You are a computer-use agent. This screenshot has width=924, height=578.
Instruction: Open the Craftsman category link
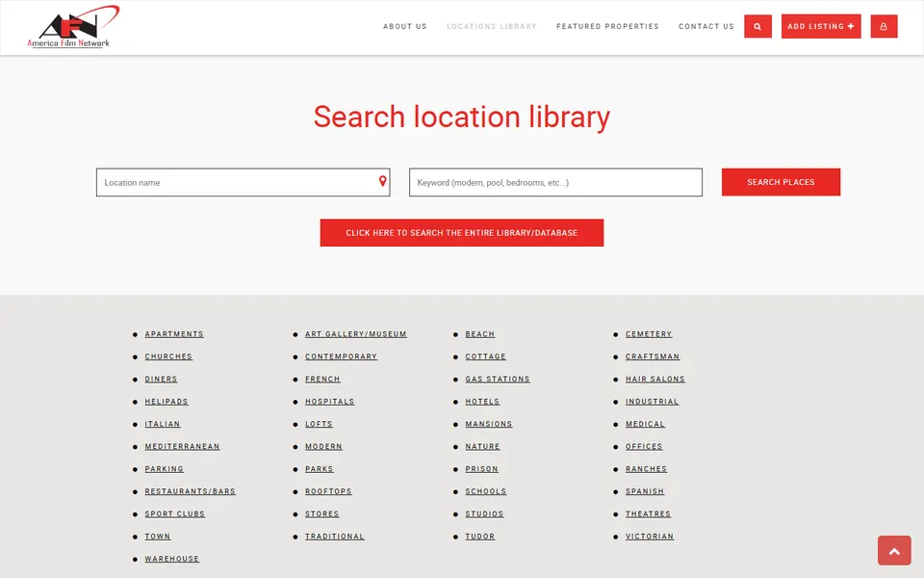pyautogui.click(x=653, y=356)
